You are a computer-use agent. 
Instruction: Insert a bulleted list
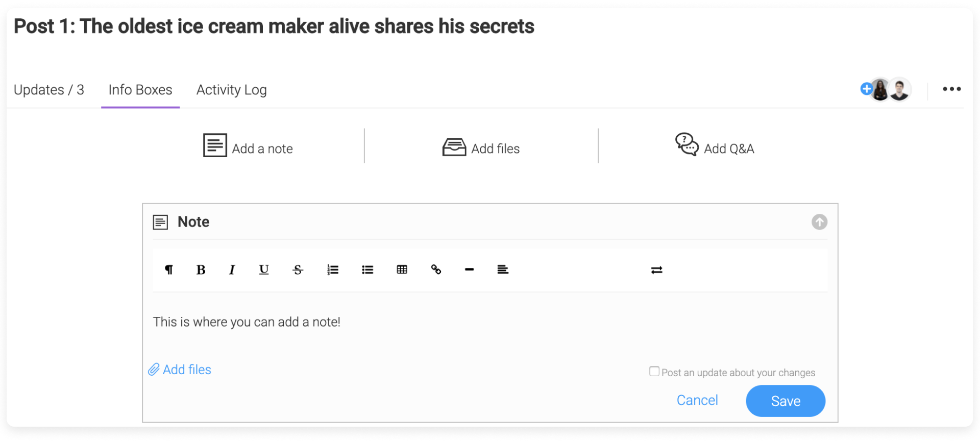[367, 270]
